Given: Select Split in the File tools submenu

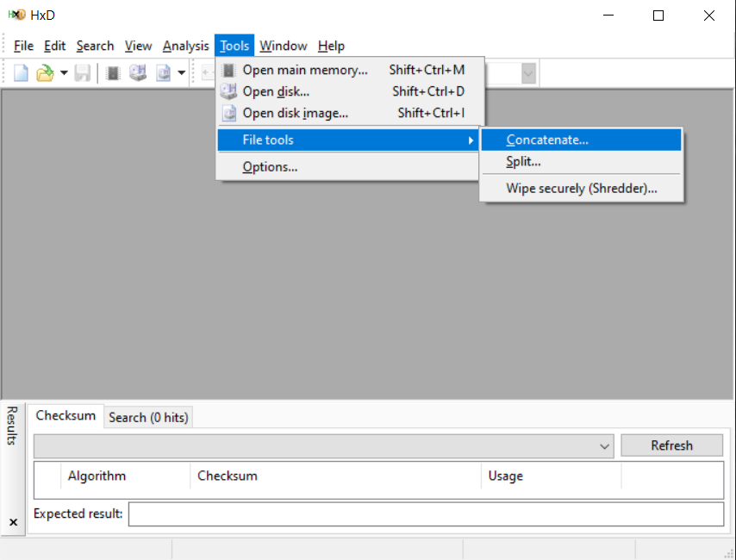Looking at the screenshot, I should (x=523, y=161).
